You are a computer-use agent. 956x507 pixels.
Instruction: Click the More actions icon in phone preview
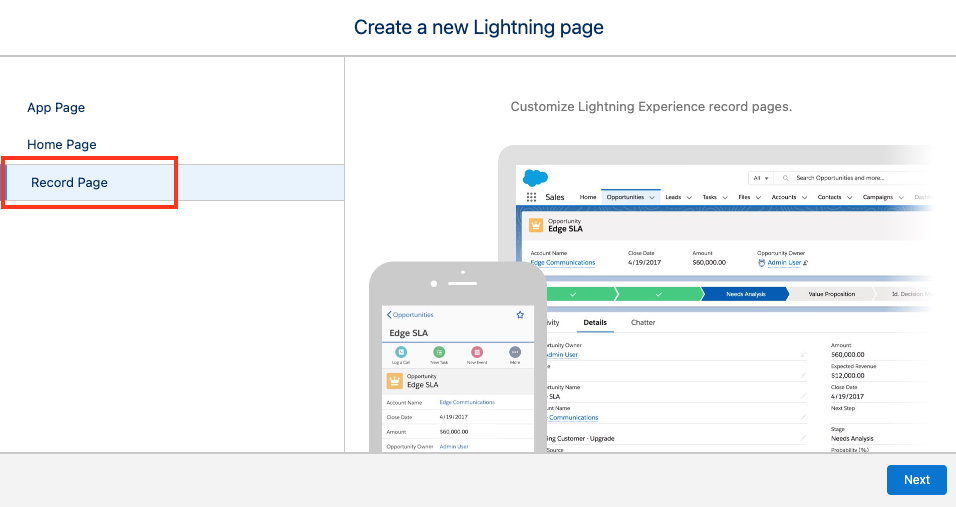click(x=515, y=352)
